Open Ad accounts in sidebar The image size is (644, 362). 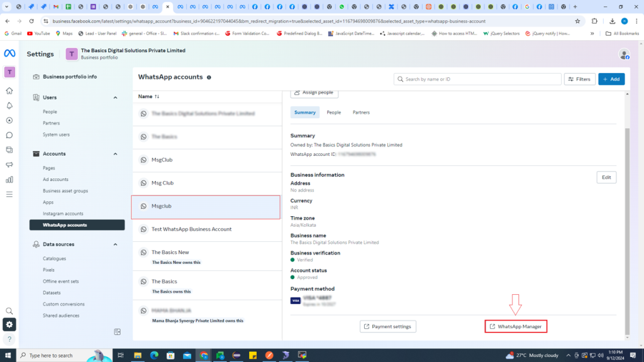55,179
